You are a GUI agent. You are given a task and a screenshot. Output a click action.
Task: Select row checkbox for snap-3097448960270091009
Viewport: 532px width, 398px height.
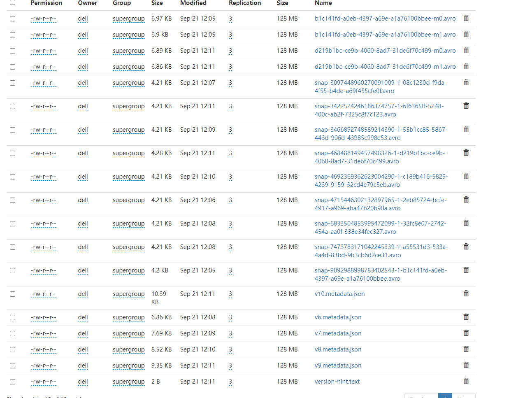[x=13, y=83]
